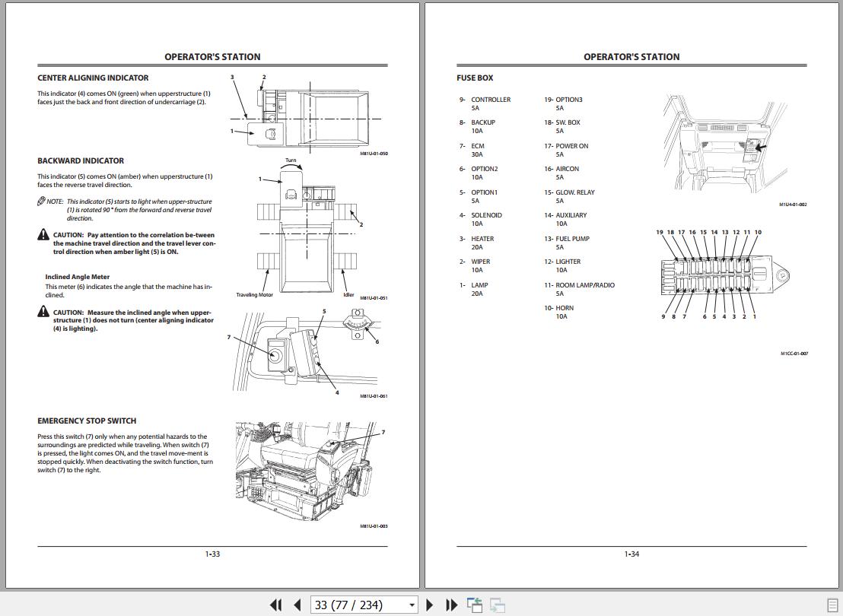Click the '3- HEATER' fuse entry
The height and width of the screenshot is (616, 843).
[x=477, y=243]
